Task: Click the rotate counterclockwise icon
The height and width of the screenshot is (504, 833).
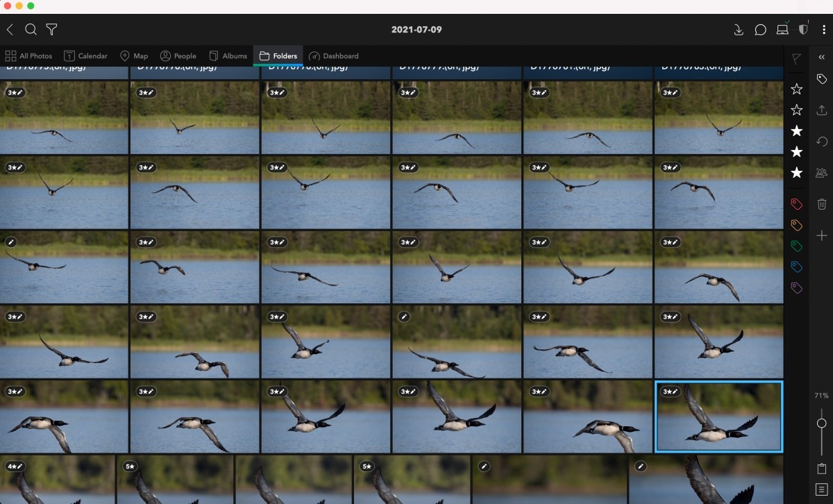Action: 822,142
